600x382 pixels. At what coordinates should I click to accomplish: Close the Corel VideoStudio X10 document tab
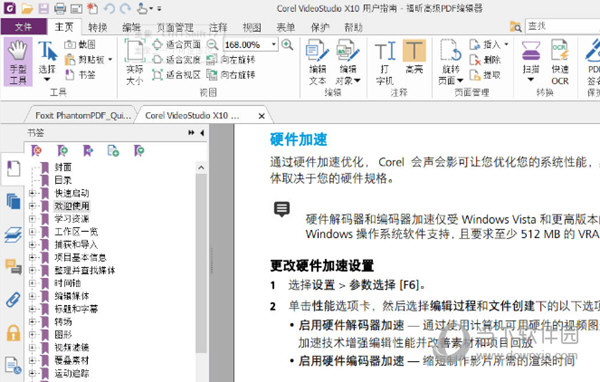(262, 116)
